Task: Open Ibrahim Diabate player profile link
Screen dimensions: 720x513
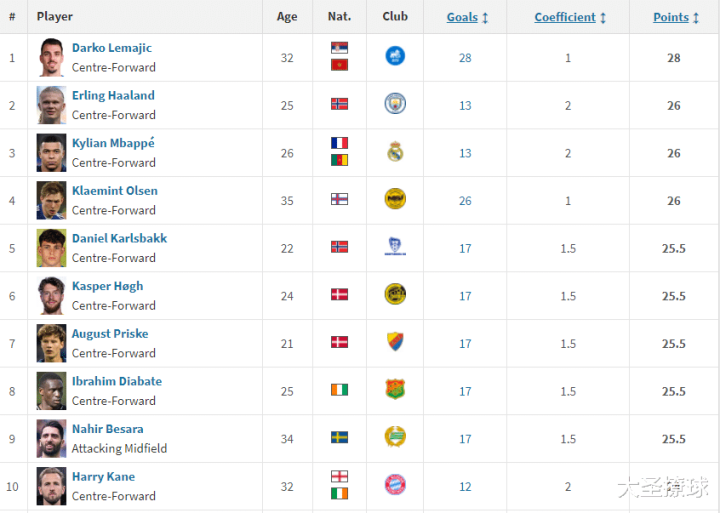Action: click(x=117, y=381)
